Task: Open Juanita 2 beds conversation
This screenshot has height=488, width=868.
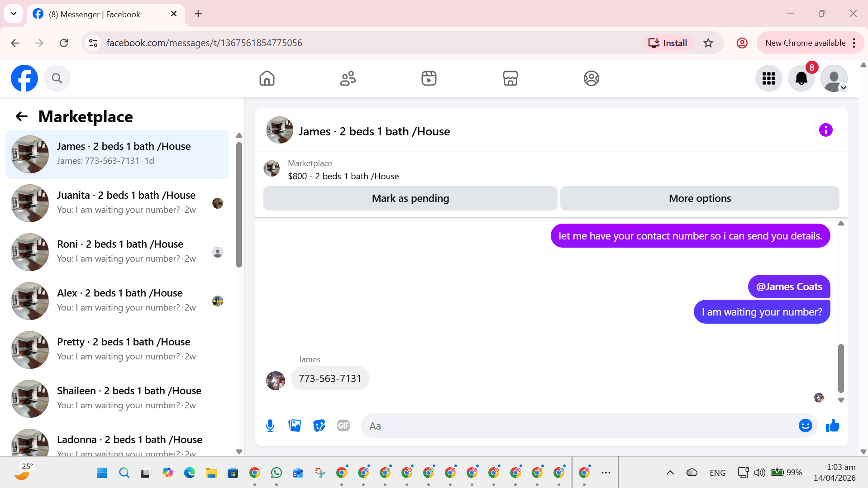Action: point(117,203)
